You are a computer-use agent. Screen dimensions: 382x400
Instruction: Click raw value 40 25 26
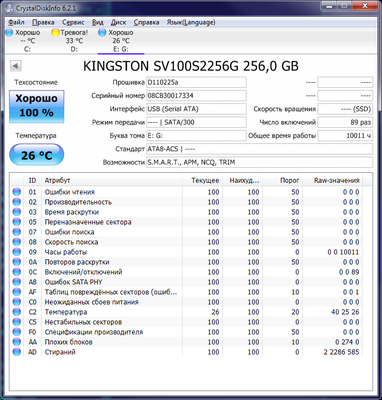pyautogui.click(x=345, y=312)
